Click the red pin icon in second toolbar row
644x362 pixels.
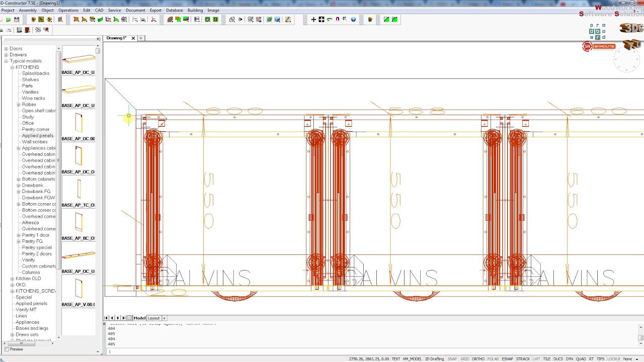[46, 30]
